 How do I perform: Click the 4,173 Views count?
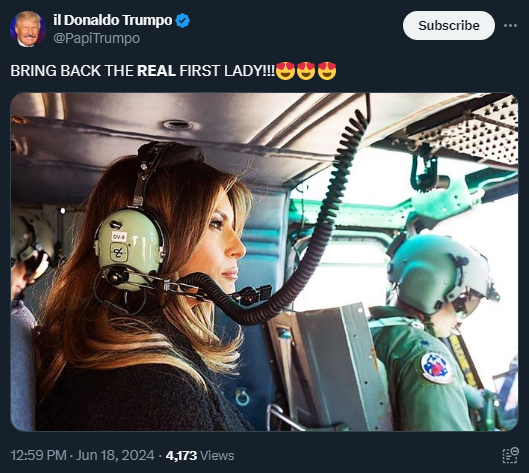coord(200,455)
